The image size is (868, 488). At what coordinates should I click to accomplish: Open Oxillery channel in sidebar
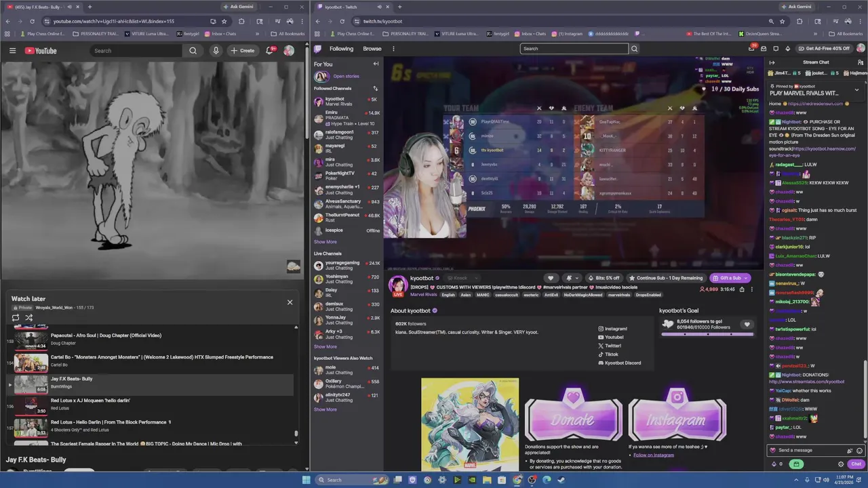pyautogui.click(x=347, y=384)
